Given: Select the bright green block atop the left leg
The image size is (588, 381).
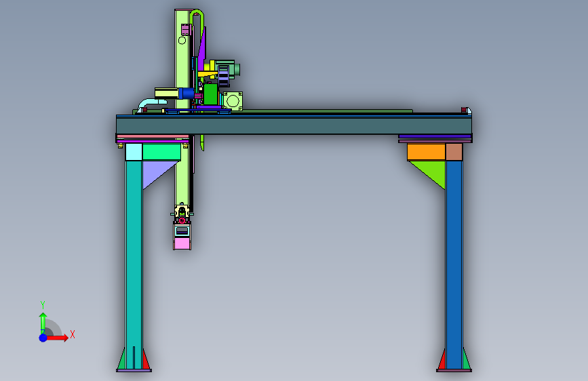Looking at the screenshot, I should pyautogui.click(x=161, y=152).
